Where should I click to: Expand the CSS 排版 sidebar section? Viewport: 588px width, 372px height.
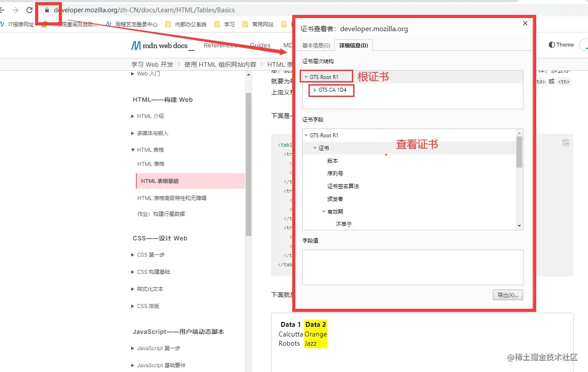coord(133,306)
